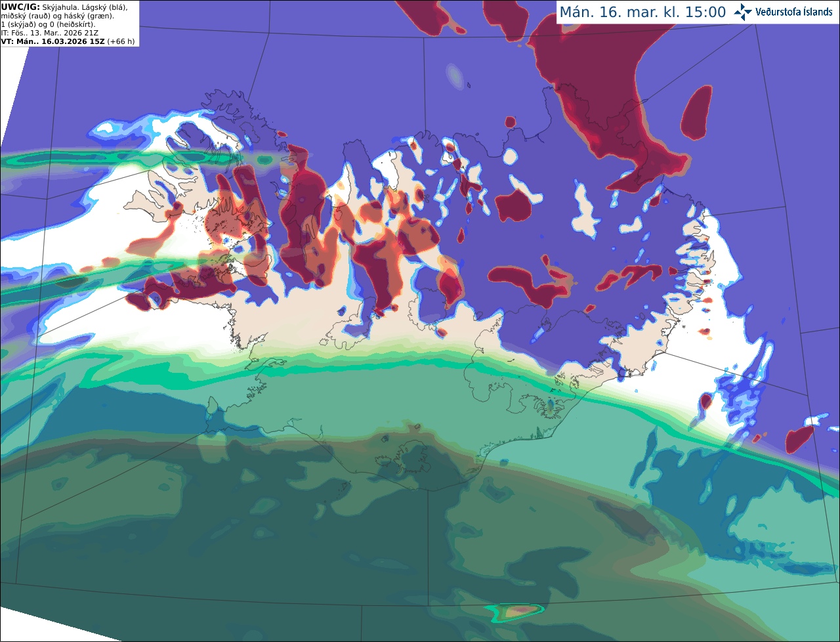Click the IT: Fös.. 13. Mar.. 2026 21Z line
Screen dimensions: 840x642
(50, 33)
